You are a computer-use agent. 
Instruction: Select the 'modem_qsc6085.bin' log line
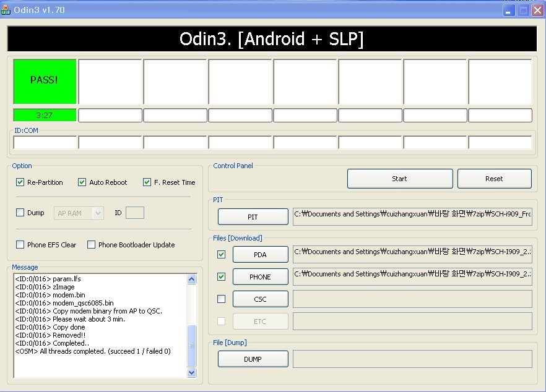click(64, 303)
